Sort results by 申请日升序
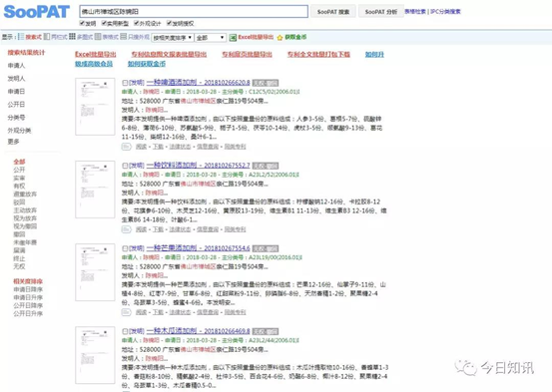Viewport: 552px width, 392px height. 28,297
